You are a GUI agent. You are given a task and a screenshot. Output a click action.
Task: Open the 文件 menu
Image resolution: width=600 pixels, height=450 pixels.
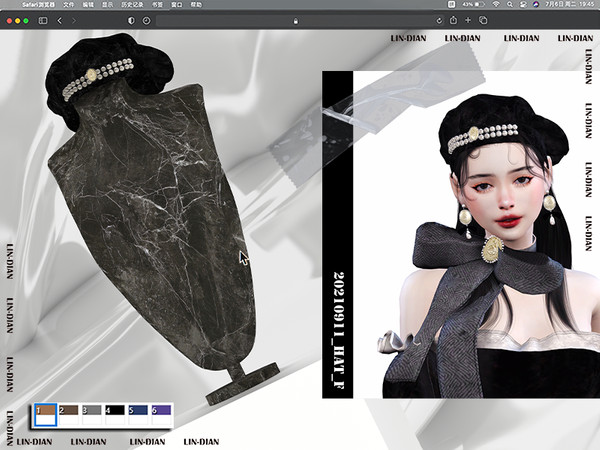coord(69,5)
